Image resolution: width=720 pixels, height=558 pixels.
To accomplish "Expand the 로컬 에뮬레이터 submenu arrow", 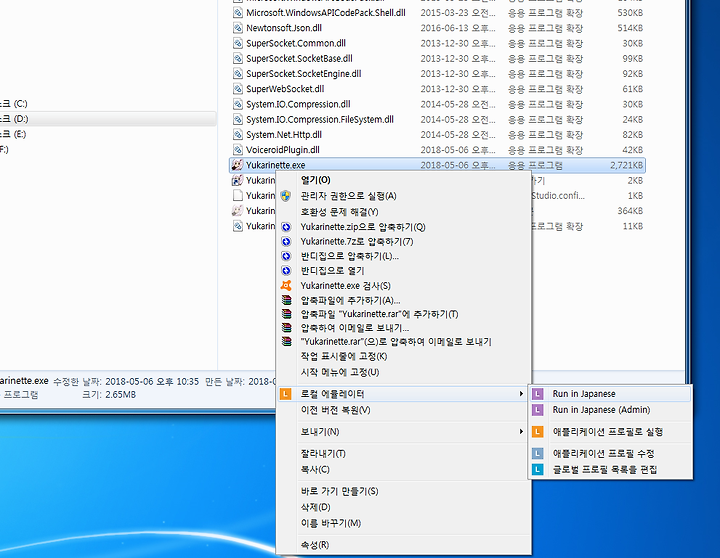I will 521,394.
